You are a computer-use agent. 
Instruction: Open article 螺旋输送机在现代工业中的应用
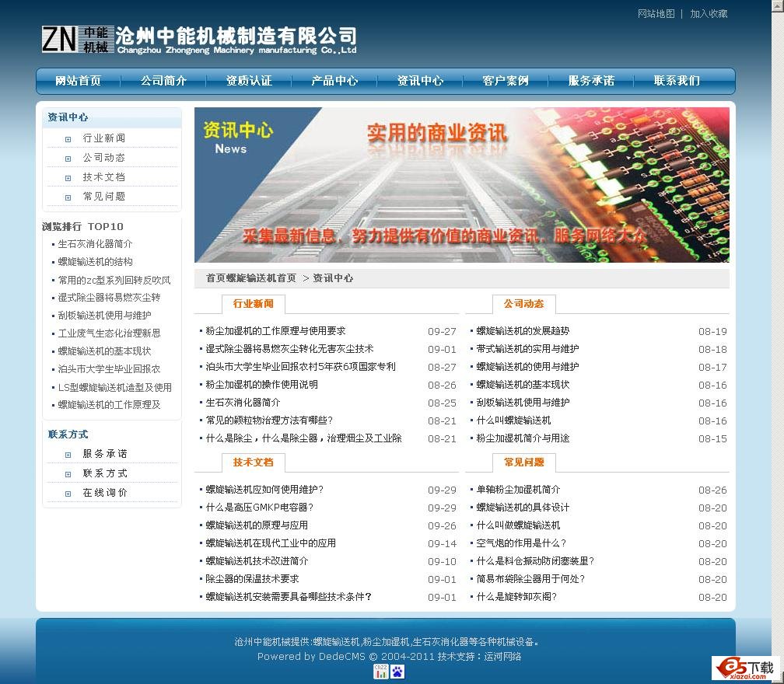click(271, 543)
